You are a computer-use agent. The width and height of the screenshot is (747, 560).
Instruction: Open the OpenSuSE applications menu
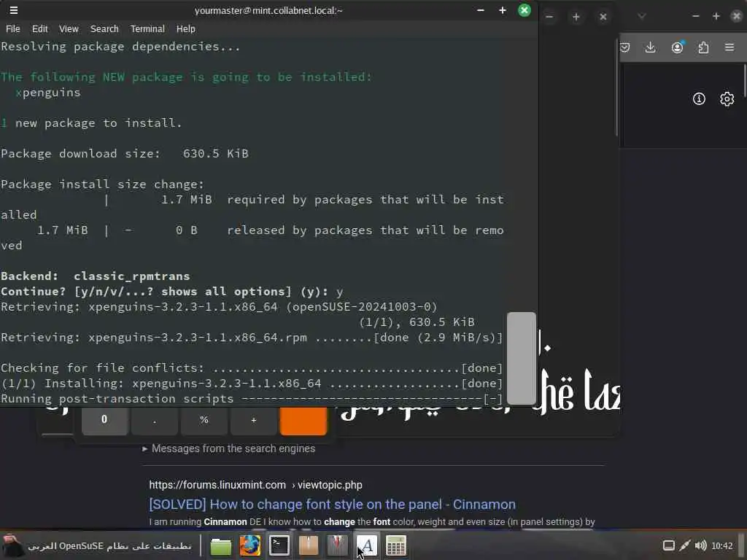pos(98,545)
